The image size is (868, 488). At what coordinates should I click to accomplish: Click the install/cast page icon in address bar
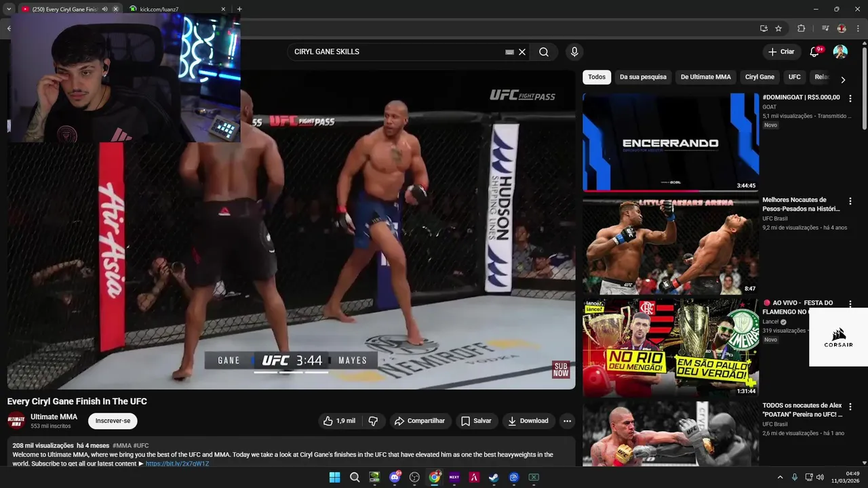(x=764, y=28)
